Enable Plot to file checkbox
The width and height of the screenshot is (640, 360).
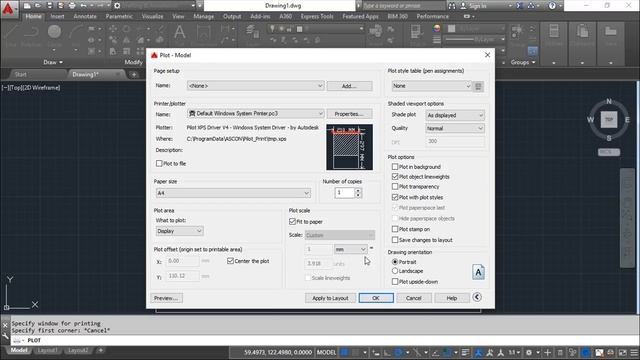click(x=159, y=163)
